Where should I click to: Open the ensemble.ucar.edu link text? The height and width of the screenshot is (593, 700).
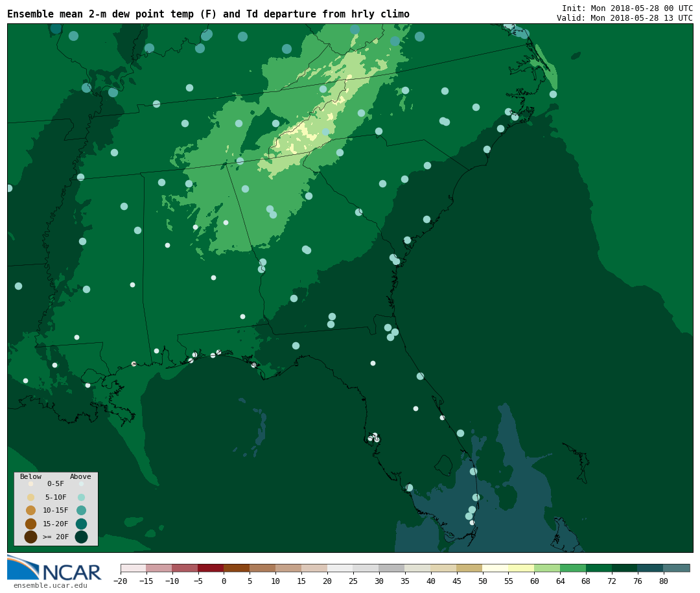click(x=50, y=585)
